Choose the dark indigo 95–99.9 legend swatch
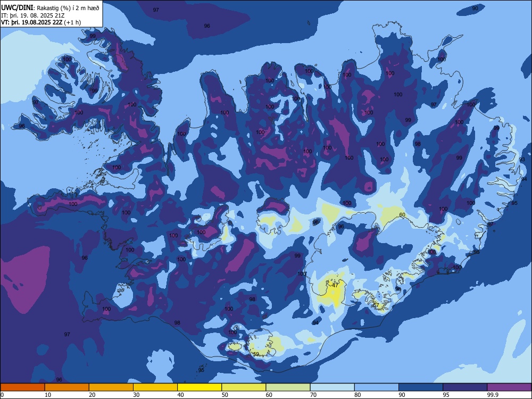The width and height of the screenshot is (532, 399). click(465, 387)
